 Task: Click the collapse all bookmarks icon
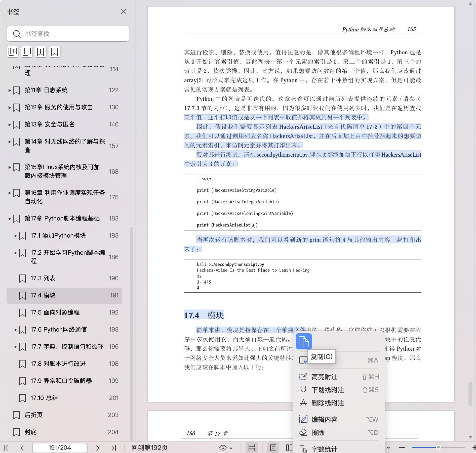point(27,52)
